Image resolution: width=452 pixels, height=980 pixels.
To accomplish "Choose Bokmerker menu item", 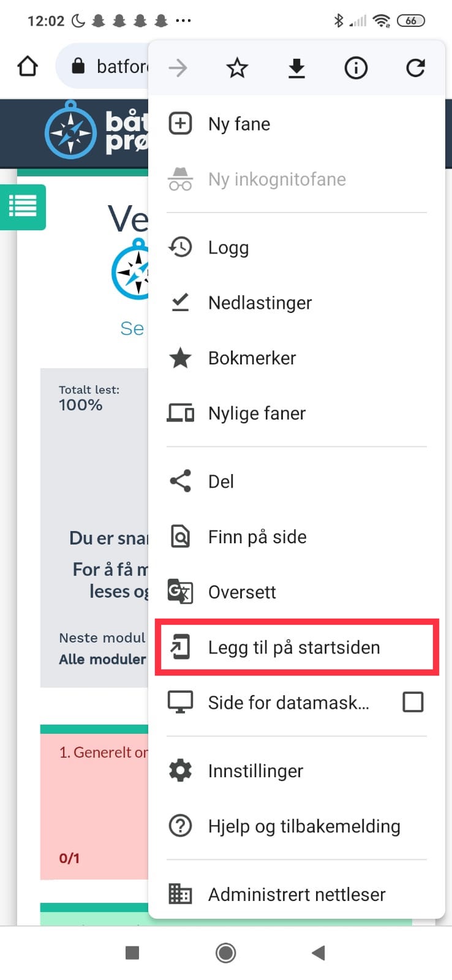I will (x=296, y=358).
